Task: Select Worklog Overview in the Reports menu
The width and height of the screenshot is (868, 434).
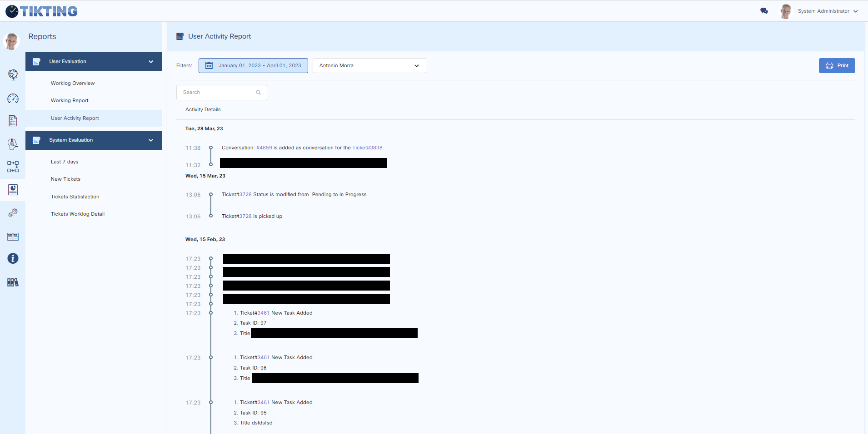Action: coord(73,83)
